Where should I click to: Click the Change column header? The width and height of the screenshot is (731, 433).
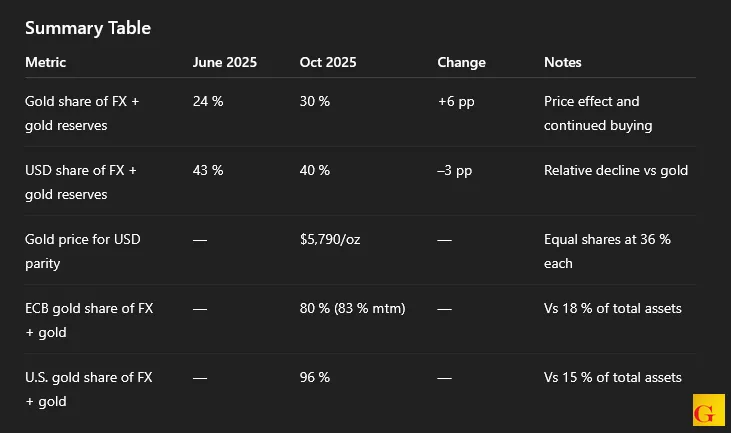[x=461, y=62]
